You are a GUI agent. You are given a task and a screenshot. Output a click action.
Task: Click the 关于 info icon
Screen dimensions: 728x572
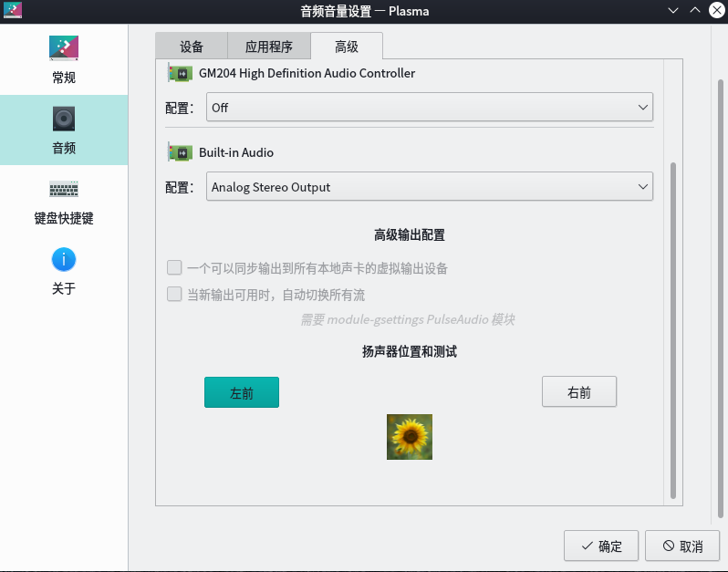(x=63, y=259)
